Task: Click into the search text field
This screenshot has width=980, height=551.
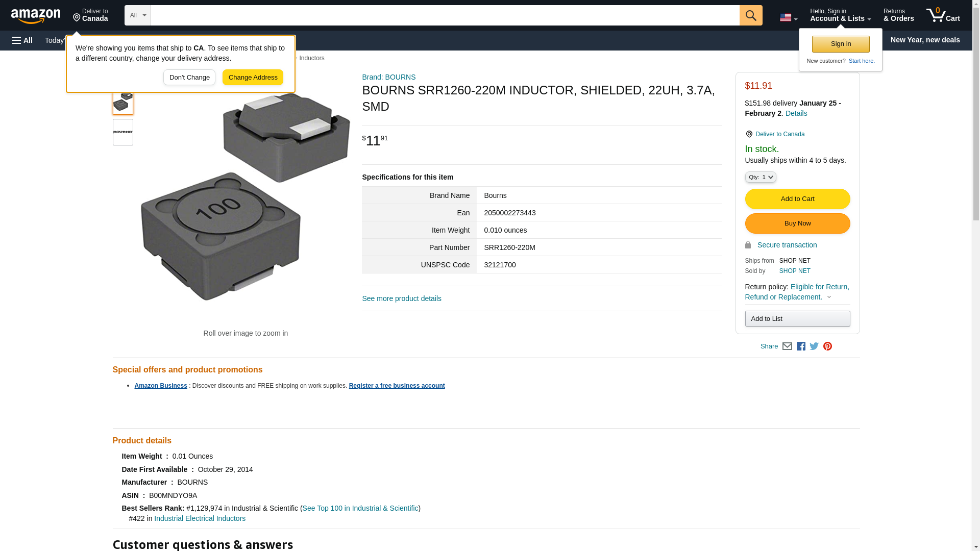Action: pyautogui.click(x=444, y=15)
